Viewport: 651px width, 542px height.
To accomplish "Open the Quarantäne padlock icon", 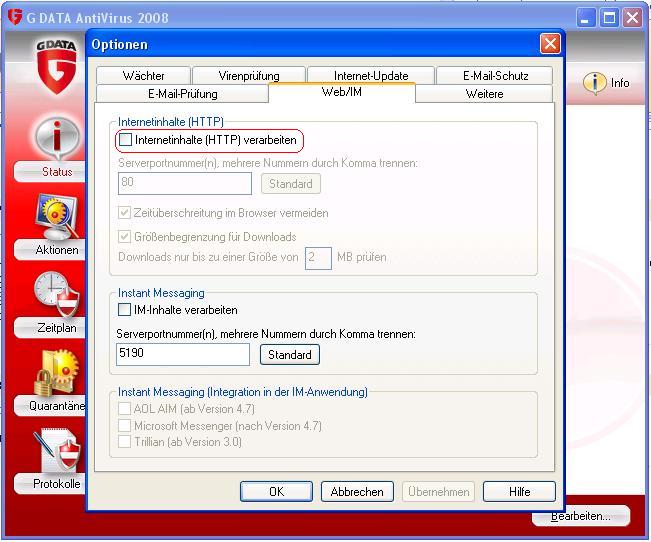I will pyautogui.click(x=56, y=373).
